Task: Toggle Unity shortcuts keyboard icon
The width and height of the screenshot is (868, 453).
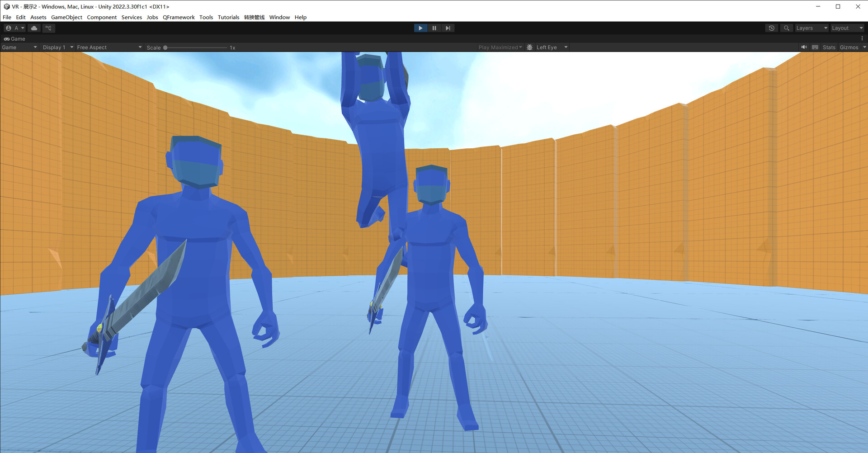Action: coord(815,47)
